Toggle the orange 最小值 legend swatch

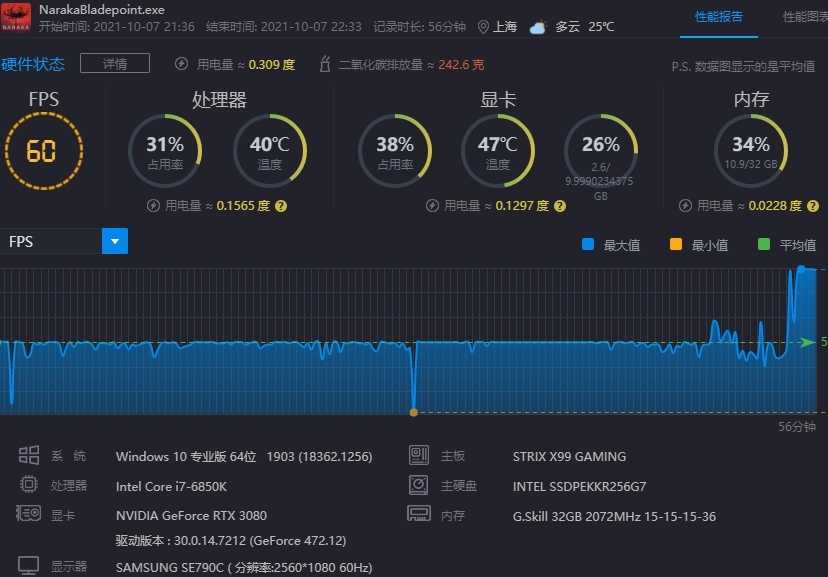675,244
